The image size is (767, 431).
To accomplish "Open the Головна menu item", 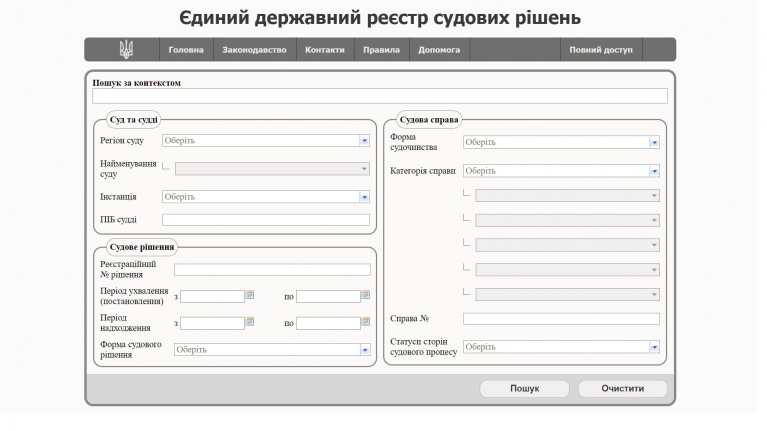I will coord(186,50).
